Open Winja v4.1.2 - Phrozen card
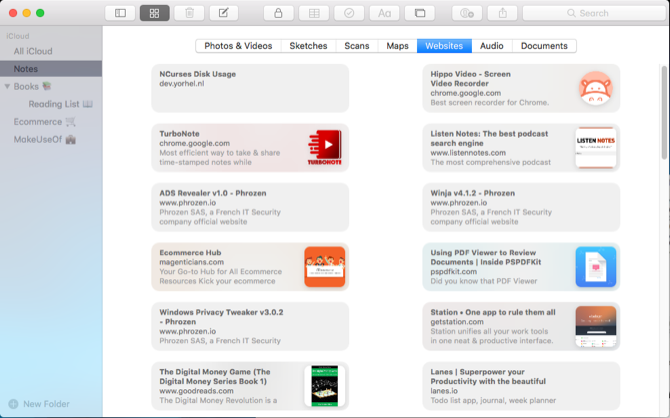This screenshot has height=418, width=670. (521, 207)
